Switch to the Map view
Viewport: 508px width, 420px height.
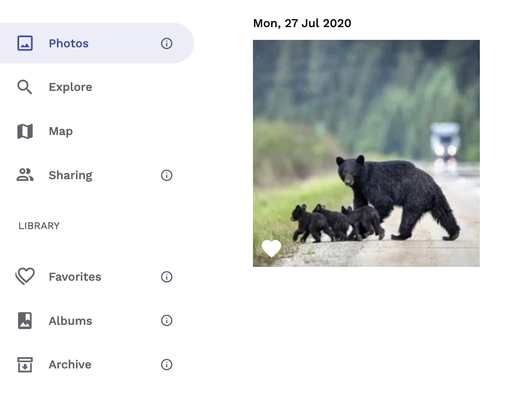(x=61, y=131)
